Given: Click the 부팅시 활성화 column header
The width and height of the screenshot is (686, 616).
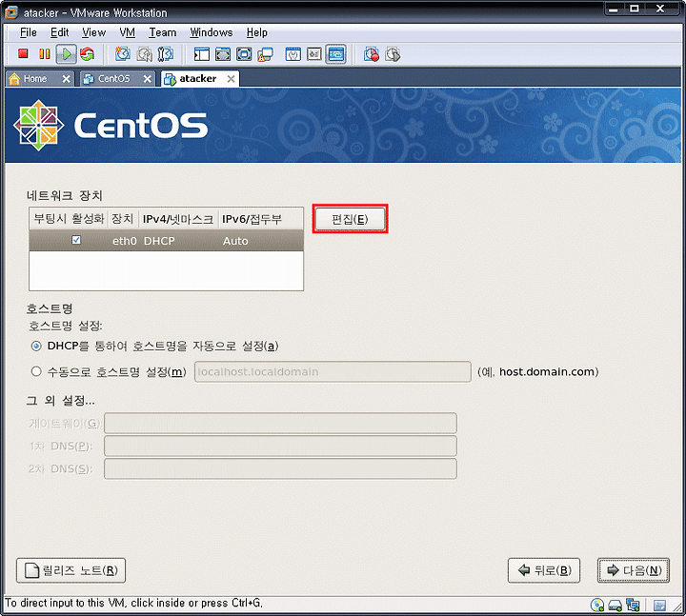Looking at the screenshot, I should [69, 219].
